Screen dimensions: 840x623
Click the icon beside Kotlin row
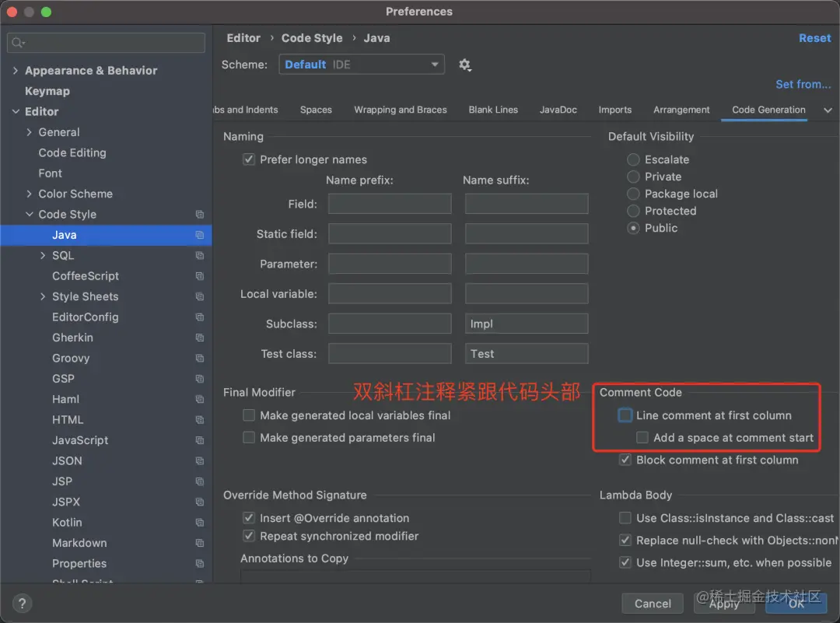200,523
